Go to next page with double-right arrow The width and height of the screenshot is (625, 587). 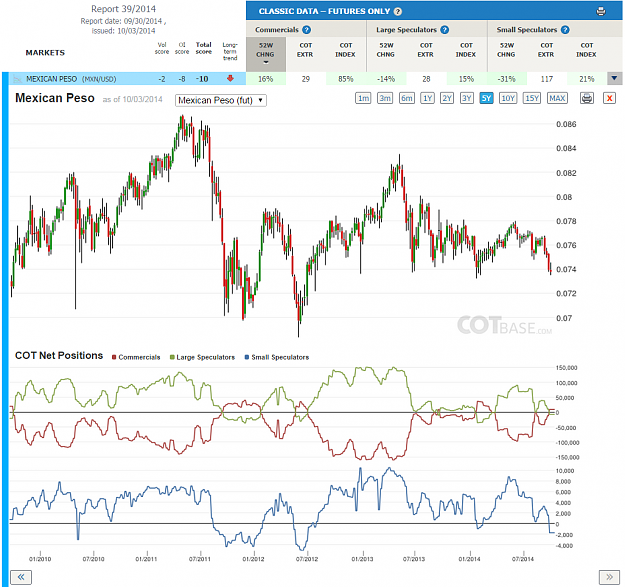click(609, 577)
